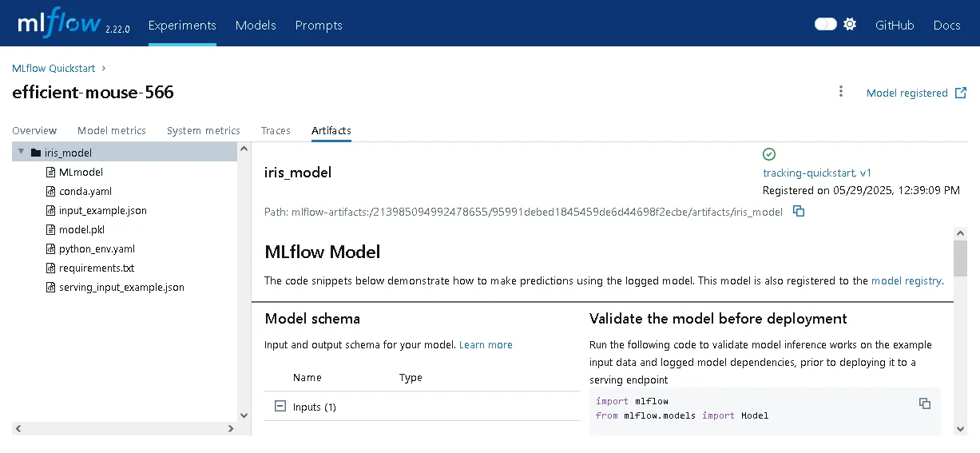Viewport: 980px width, 453px height.
Task: Select the python_env.yaml file name
Action: [x=97, y=248]
